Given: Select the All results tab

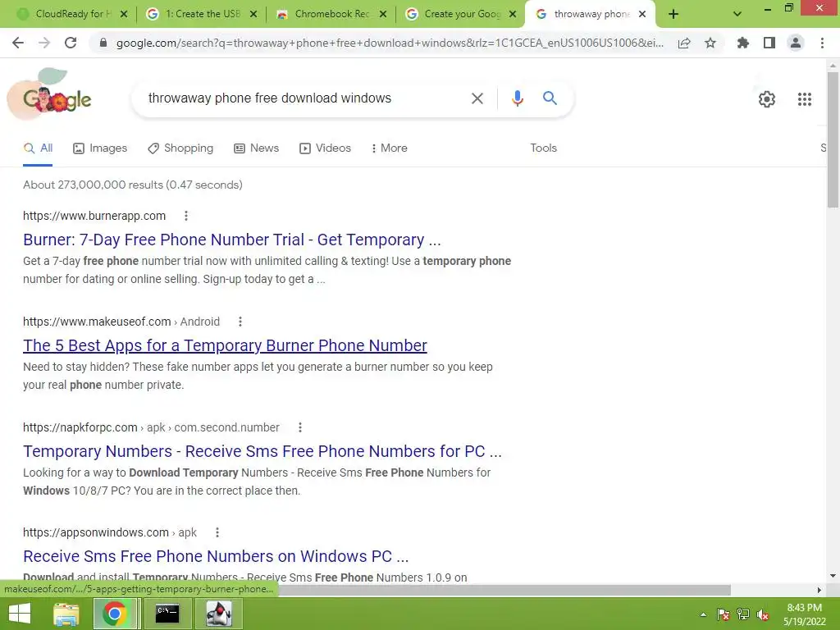Looking at the screenshot, I should tap(38, 148).
